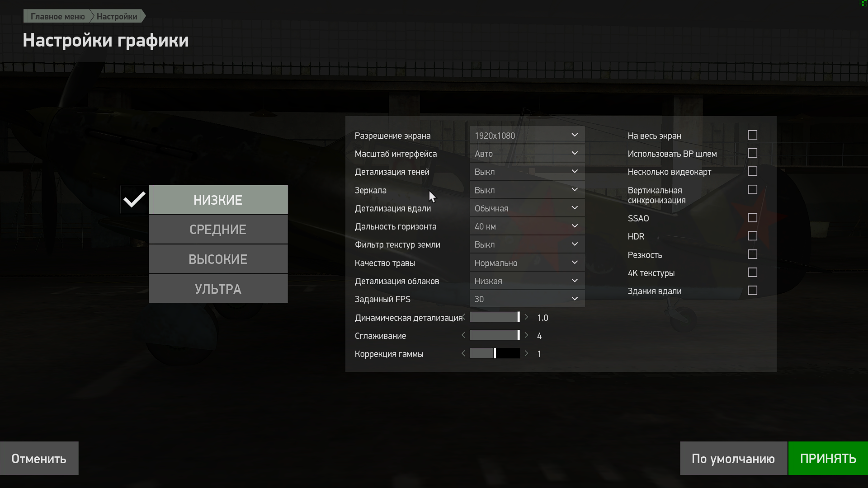Enable the На весь экран checkbox
The height and width of the screenshot is (488, 868).
[752, 136]
